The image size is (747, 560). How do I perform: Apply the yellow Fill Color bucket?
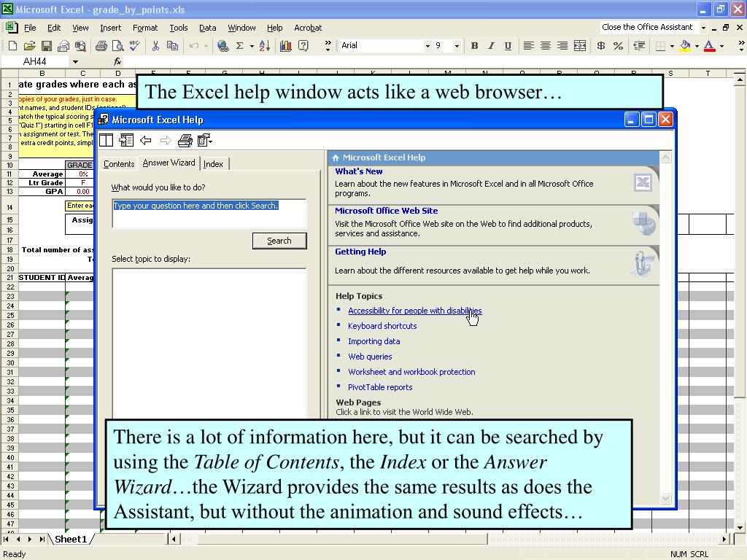coord(685,46)
